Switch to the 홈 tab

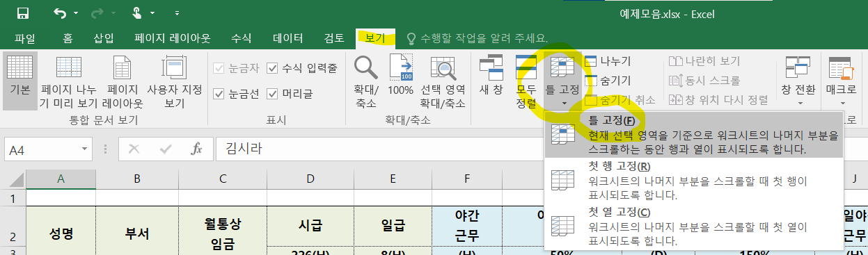coord(68,38)
